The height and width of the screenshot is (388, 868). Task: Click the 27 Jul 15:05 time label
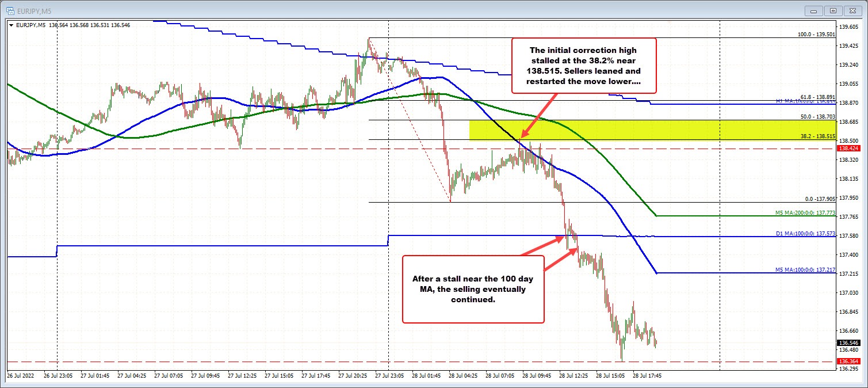pos(280,375)
